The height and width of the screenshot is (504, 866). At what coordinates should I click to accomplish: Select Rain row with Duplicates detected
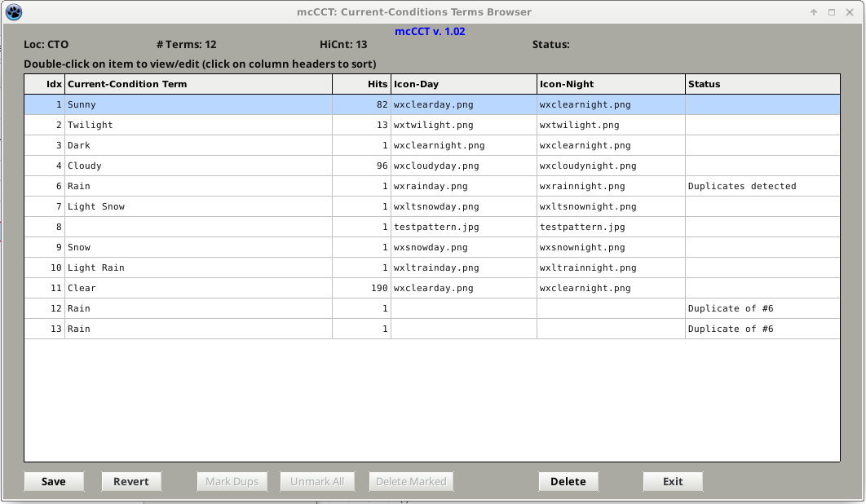coord(198,186)
